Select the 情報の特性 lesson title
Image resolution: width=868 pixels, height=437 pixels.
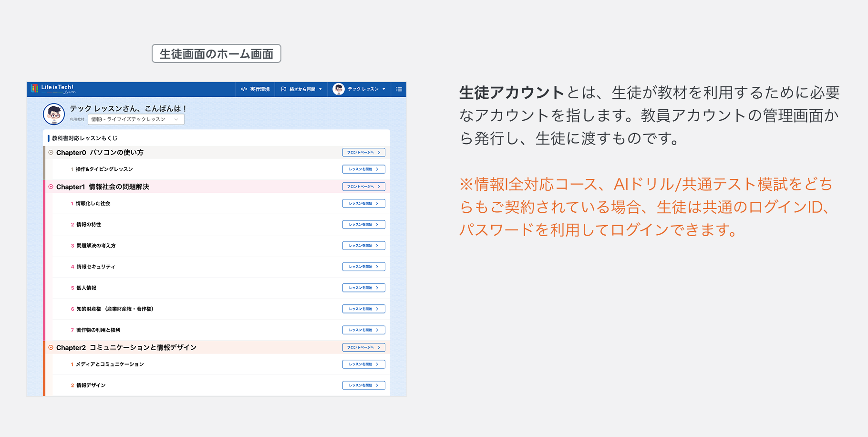89,225
